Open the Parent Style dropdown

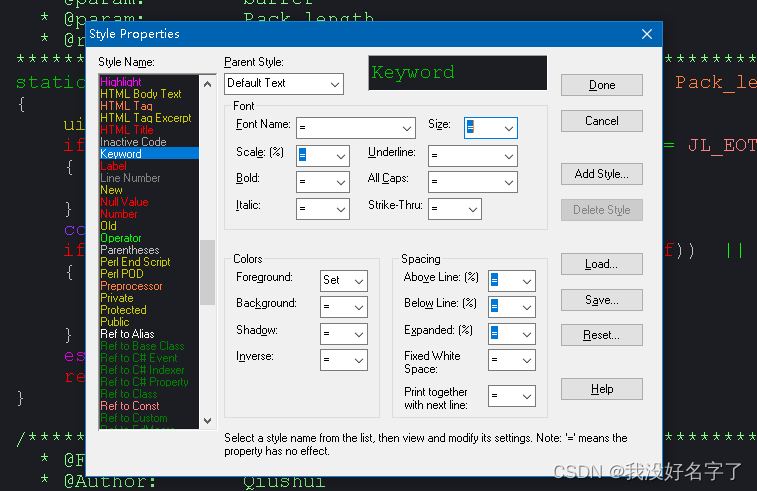pos(284,84)
